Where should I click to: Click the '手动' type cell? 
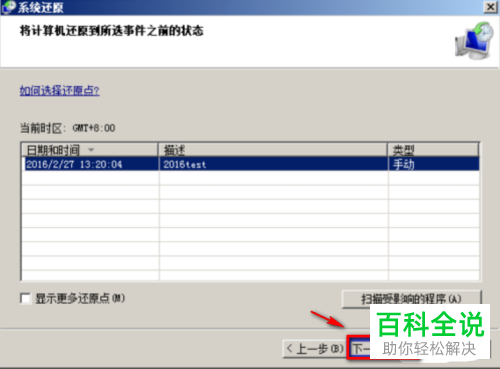coord(434,164)
